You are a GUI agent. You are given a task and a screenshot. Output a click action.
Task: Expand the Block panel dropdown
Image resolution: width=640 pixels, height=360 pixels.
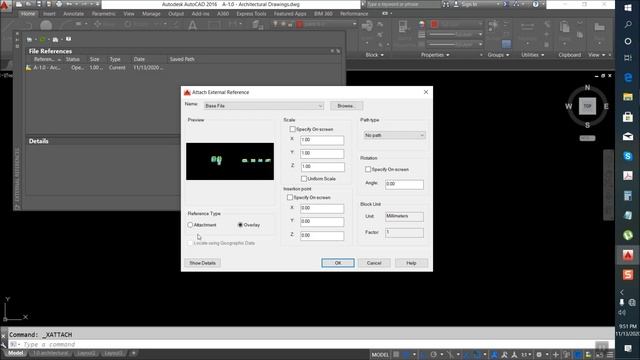[375, 55]
